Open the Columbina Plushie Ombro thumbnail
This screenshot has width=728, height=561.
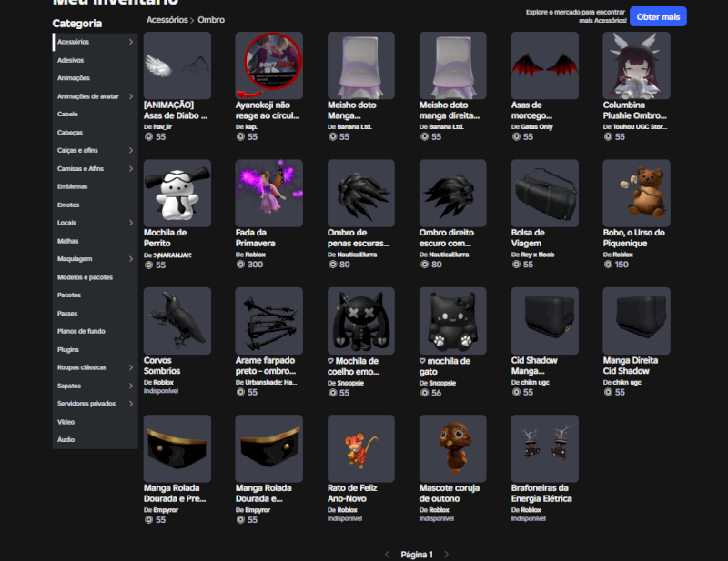(x=636, y=65)
